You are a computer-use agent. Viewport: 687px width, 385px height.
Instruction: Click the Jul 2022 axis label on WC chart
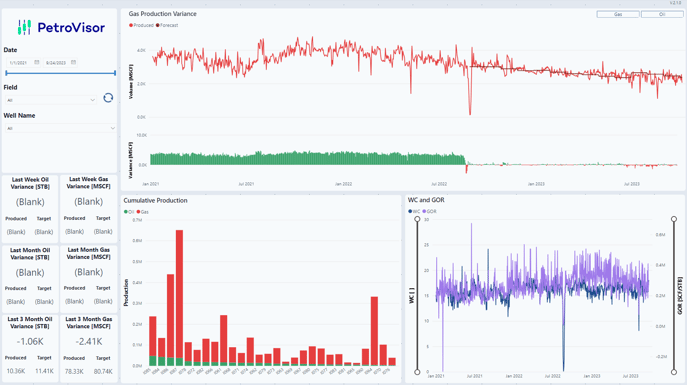coord(552,376)
